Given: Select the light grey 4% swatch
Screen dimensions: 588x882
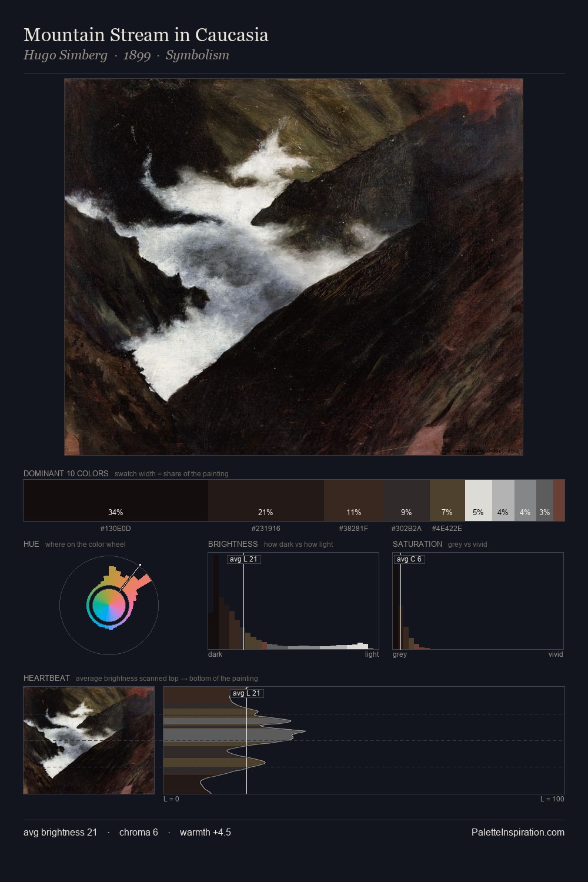Looking at the screenshot, I should [x=503, y=500].
